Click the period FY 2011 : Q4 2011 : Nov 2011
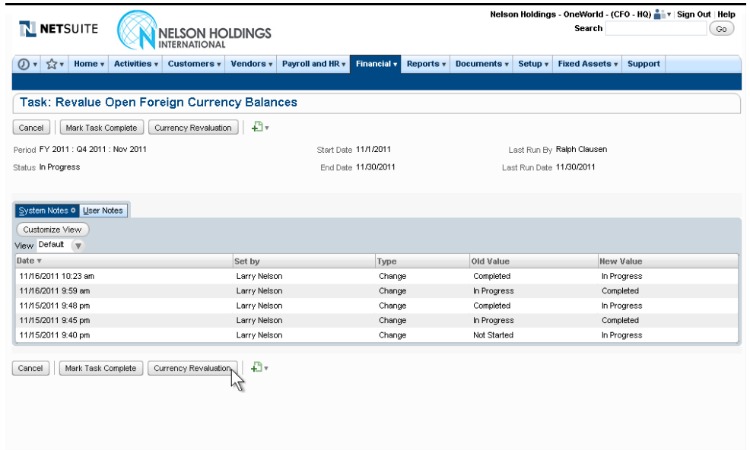This screenshot has width=750, height=450. (93, 149)
